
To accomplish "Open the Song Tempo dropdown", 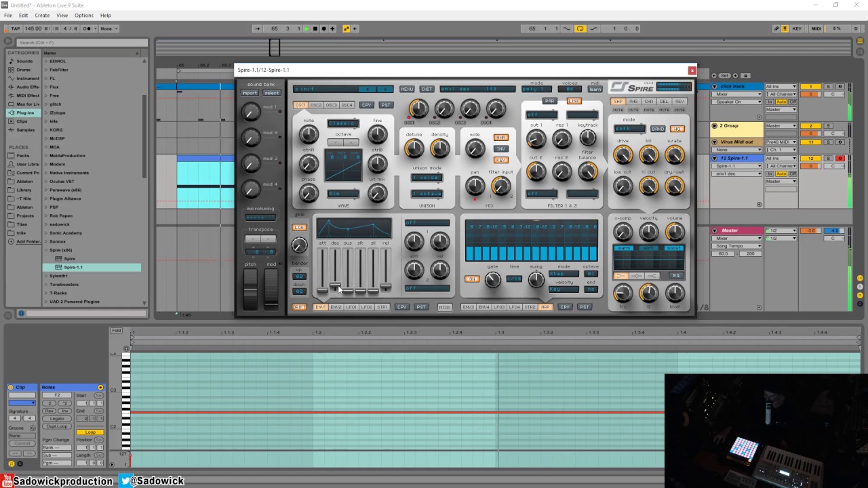I will pyautogui.click(x=738, y=246).
